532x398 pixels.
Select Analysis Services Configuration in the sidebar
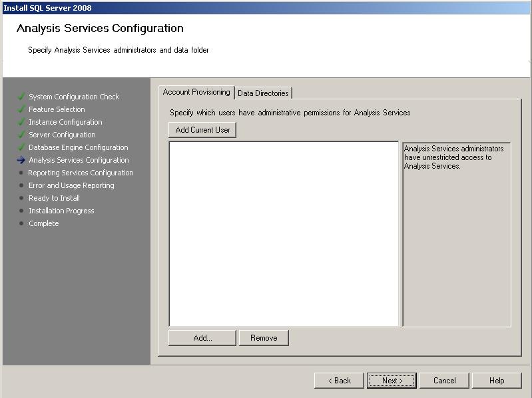[79, 160]
